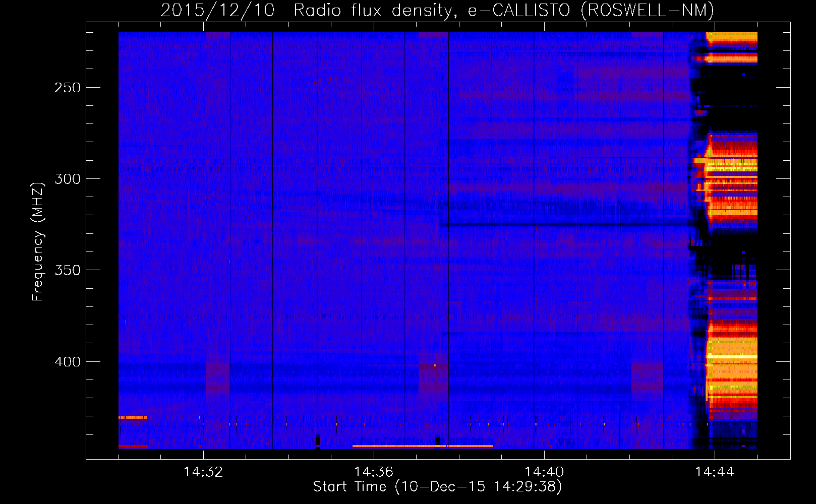Click the 350 frequency tick label
Image resolution: width=816 pixels, height=504 pixels.
pos(68,270)
